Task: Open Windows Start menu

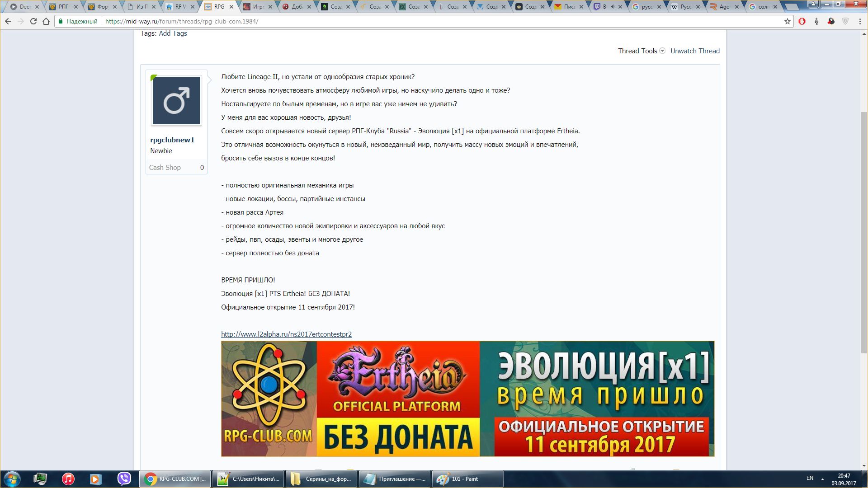Action: [x=12, y=479]
